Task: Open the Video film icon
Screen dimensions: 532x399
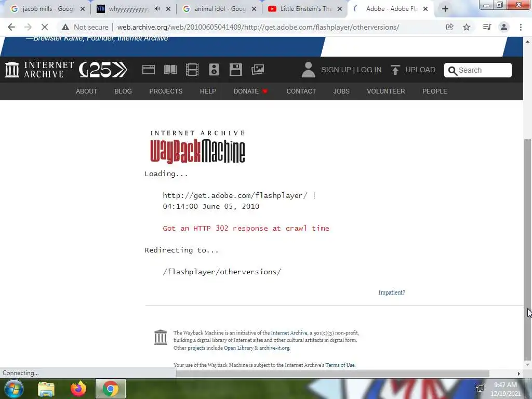Action: click(192, 70)
